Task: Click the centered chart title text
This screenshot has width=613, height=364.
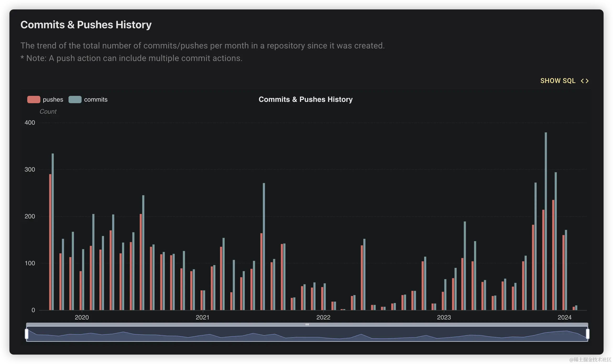Action: [x=305, y=100]
